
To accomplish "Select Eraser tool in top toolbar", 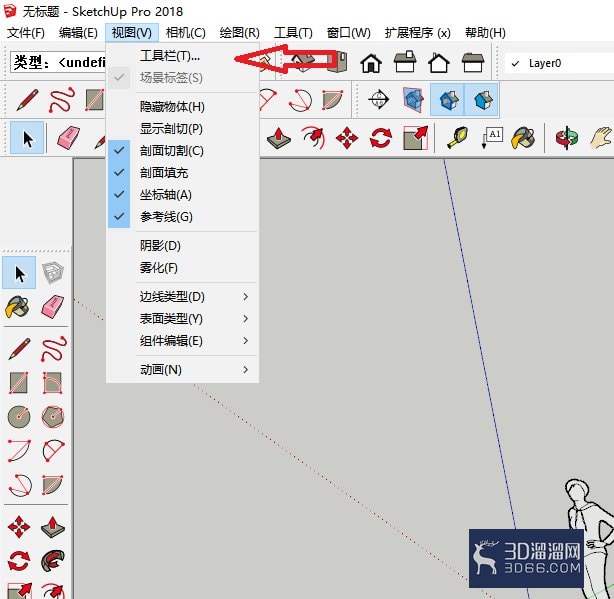I will pyautogui.click(x=69, y=137).
